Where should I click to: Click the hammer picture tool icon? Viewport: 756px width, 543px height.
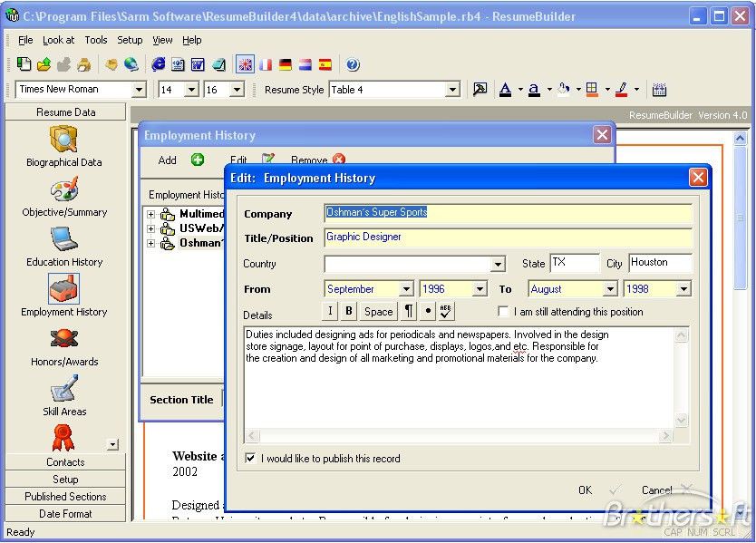click(x=480, y=89)
